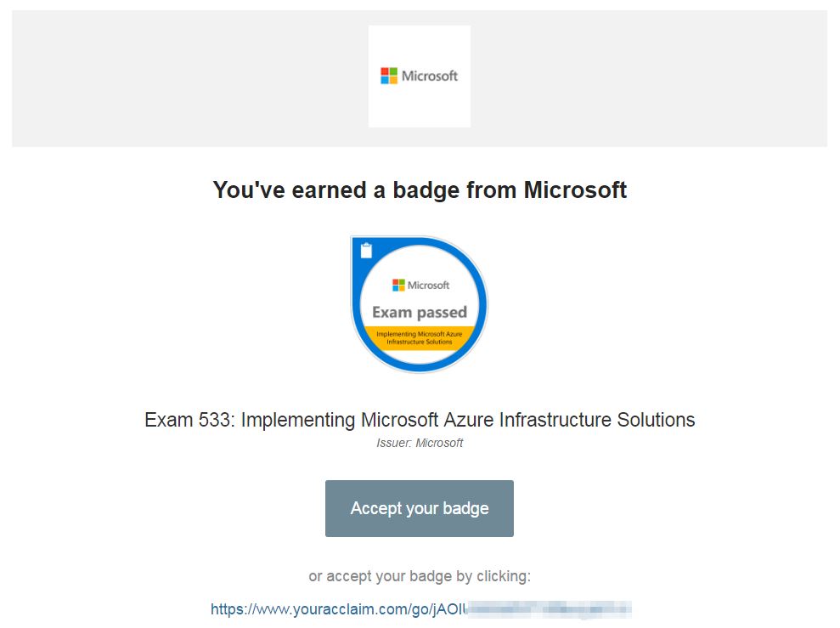Click the yellow ribbon on the badge
This screenshot has height=628, width=840.
(420, 337)
